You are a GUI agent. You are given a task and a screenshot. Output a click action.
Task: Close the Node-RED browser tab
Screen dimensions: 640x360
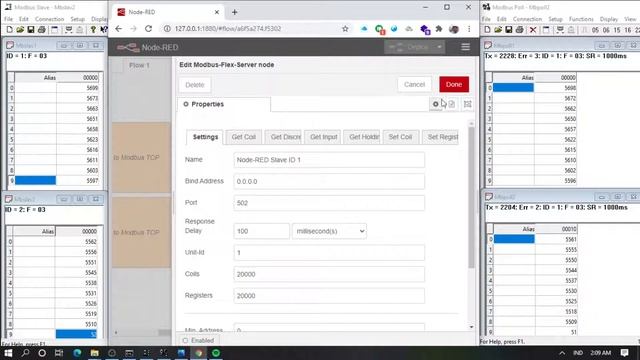pyautogui.click(x=217, y=12)
